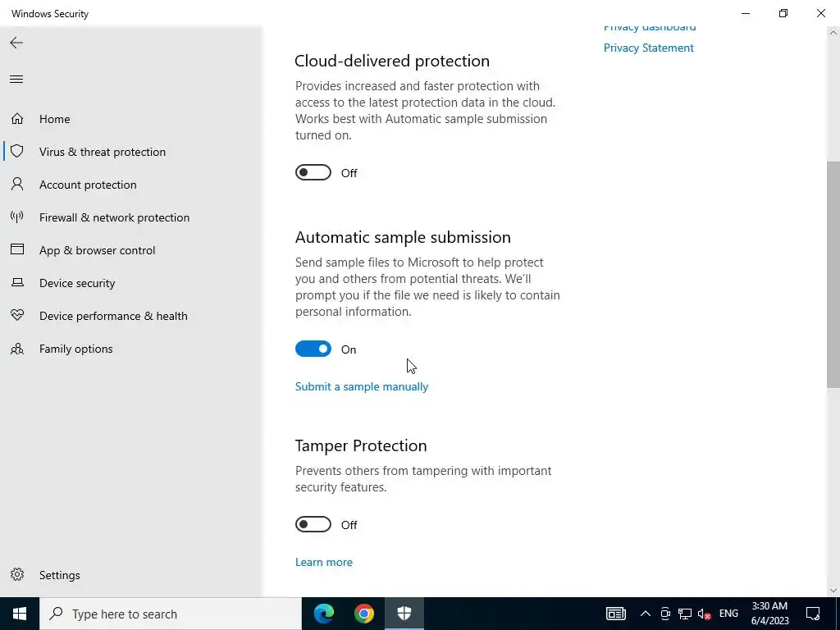Open the notification center icon

point(813,614)
